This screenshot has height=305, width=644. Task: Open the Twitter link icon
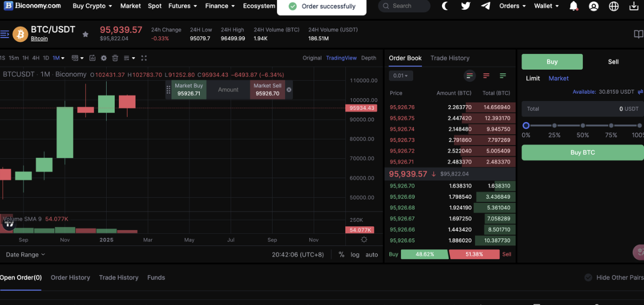coord(466,6)
